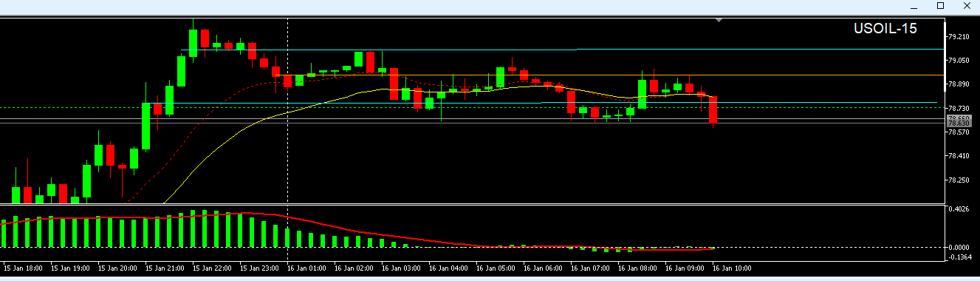Viewport: 980px width, 281px height.
Task: Click the 78.410 price scale label
Action: click(959, 156)
